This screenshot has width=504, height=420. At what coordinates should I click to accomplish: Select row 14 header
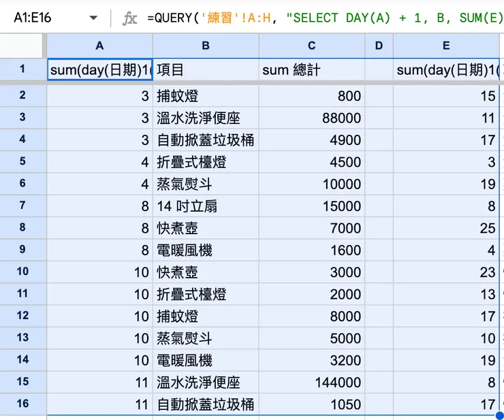click(x=22, y=360)
